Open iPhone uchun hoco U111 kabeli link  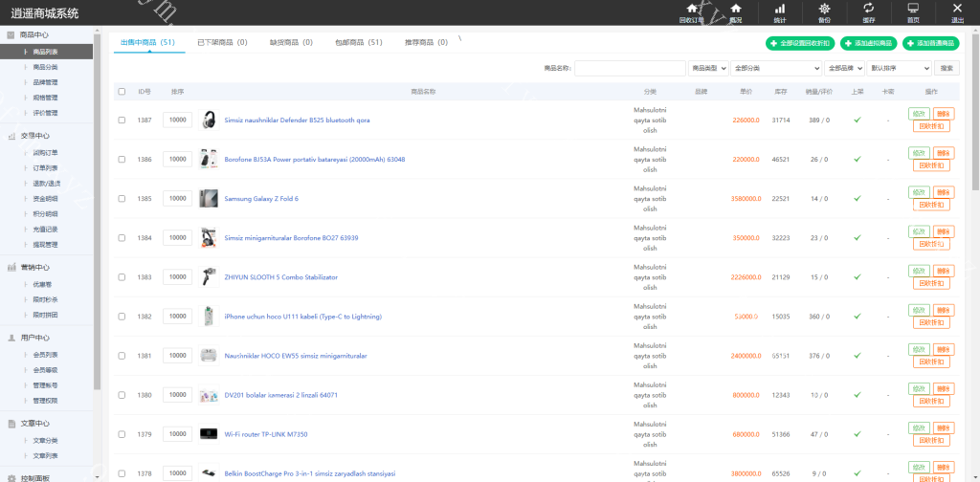pyautogui.click(x=303, y=317)
